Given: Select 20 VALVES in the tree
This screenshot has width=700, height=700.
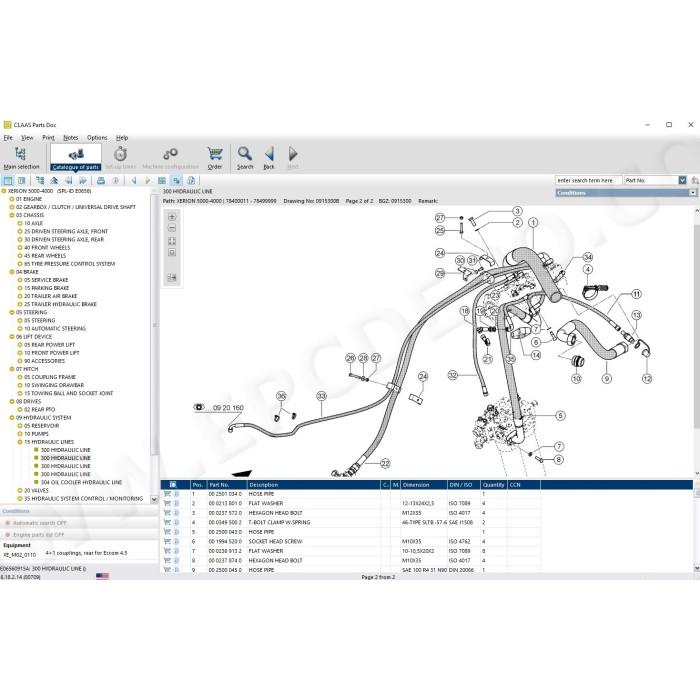Looking at the screenshot, I should 36,491.
